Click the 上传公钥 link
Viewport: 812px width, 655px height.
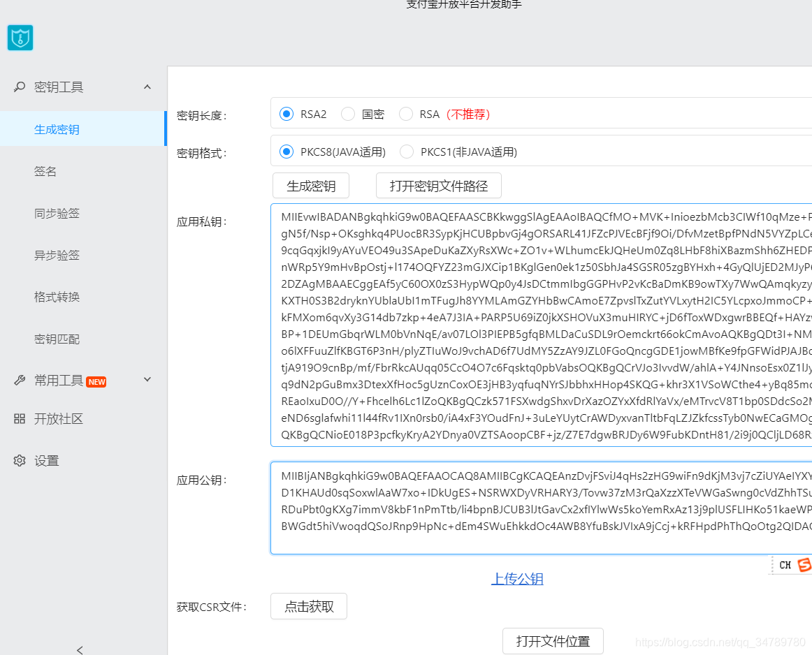pos(517,578)
